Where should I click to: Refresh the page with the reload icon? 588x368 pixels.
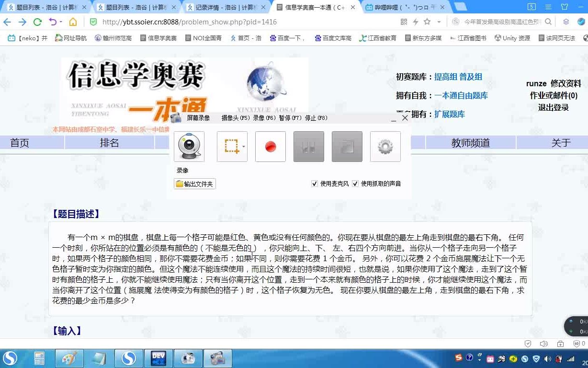point(37,22)
